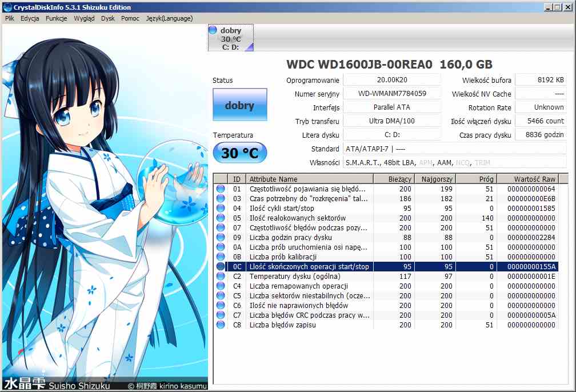576x392 pixels.
Task: Click the empty NV Cache size field
Action: (541, 94)
